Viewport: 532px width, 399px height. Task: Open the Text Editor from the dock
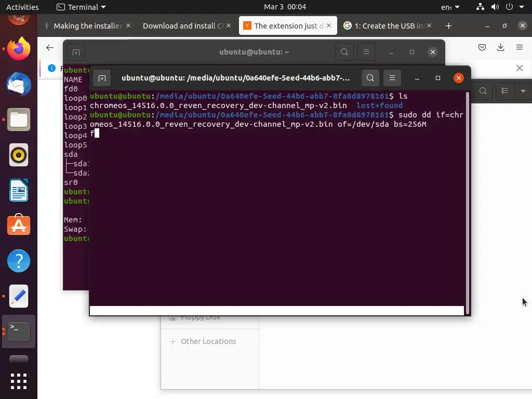[19, 296]
